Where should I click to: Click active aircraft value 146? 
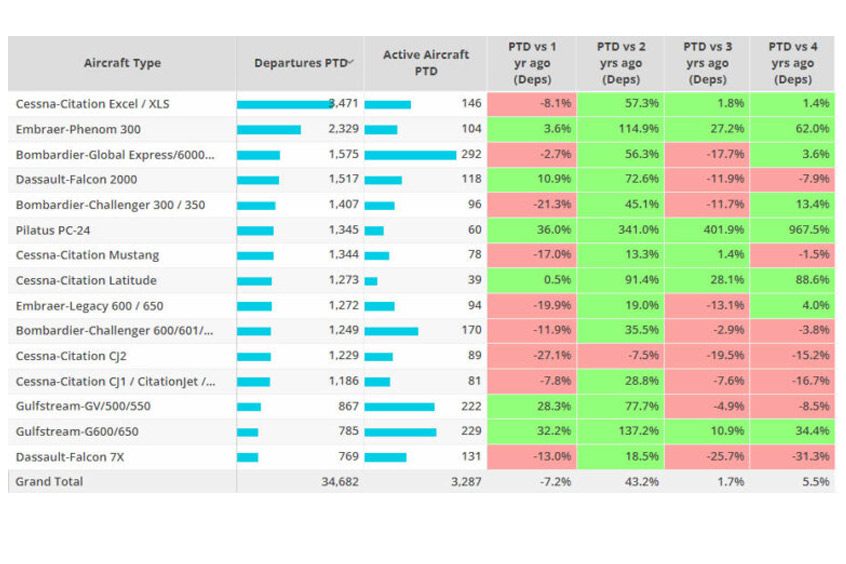pos(471,103)
